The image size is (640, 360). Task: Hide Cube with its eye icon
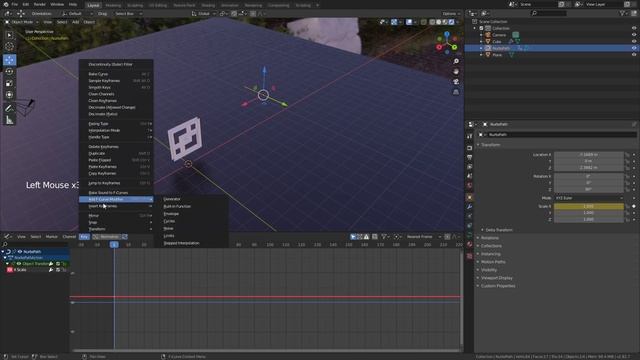tap(634, 41)
